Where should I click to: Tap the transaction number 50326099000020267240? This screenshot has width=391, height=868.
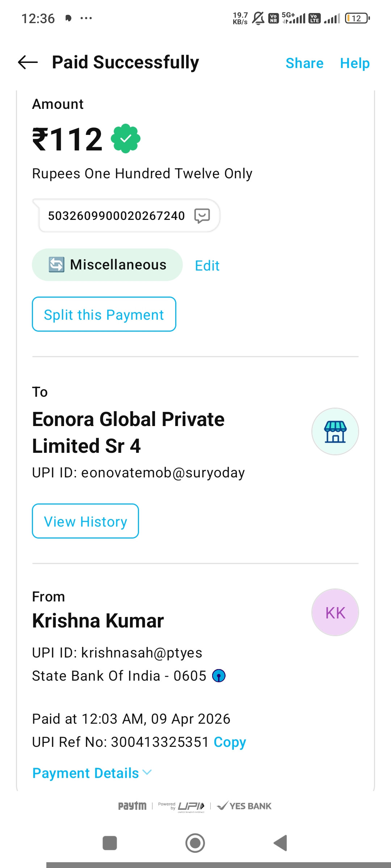117,216
